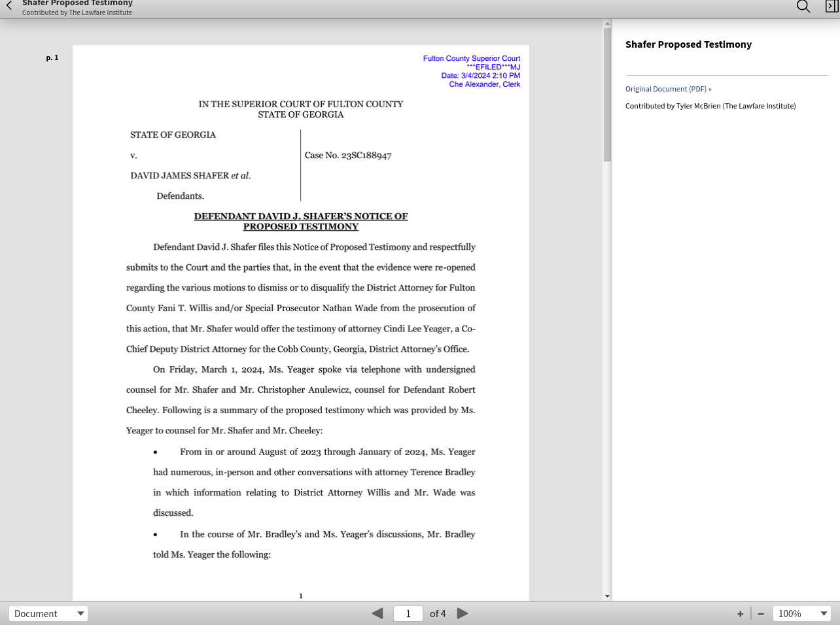The image size is (840, 625).
Task: Click 'Date: 3/4/2024 2:10 PM' text
Action: click(x=481, y=76)
